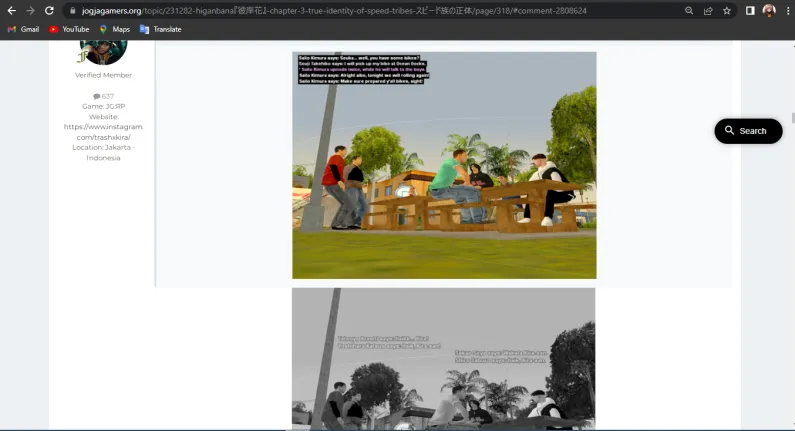This screenshot has height=431, width=795.
Task: Open the colored picnic-table screenshot
Action: (x=444, y=165)
